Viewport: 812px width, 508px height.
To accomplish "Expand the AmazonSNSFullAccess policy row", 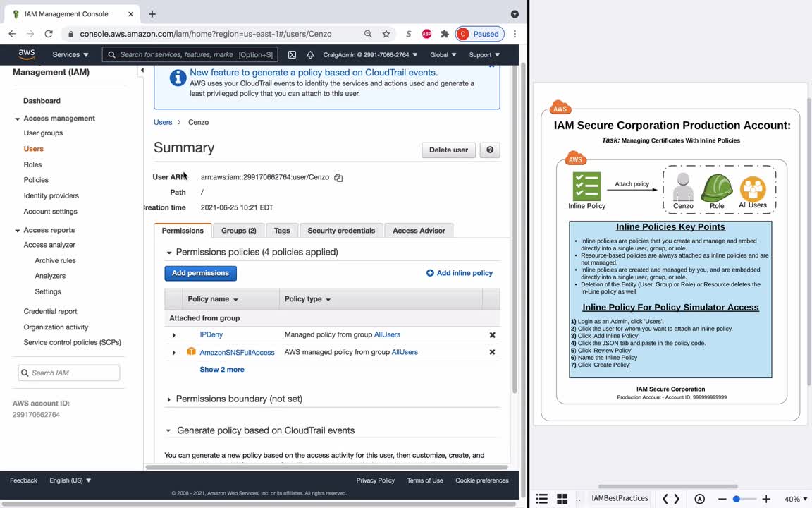I will point(173,353).
